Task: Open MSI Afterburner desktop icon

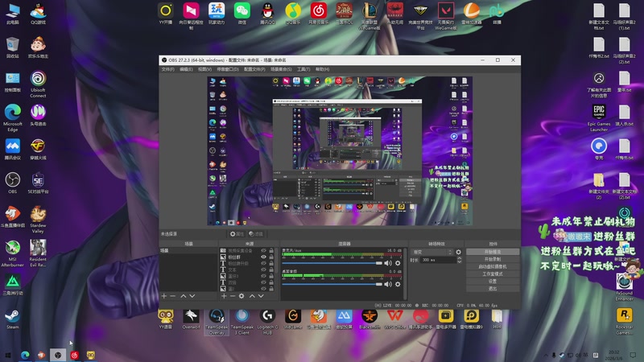Action: pyautogui.click(x=13, y=253)
